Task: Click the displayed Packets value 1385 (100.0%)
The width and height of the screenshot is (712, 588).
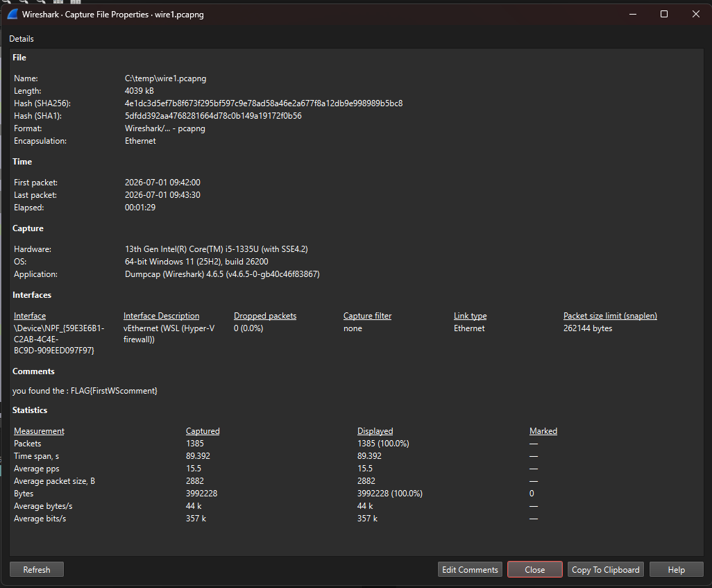Action: pos(383,444)
